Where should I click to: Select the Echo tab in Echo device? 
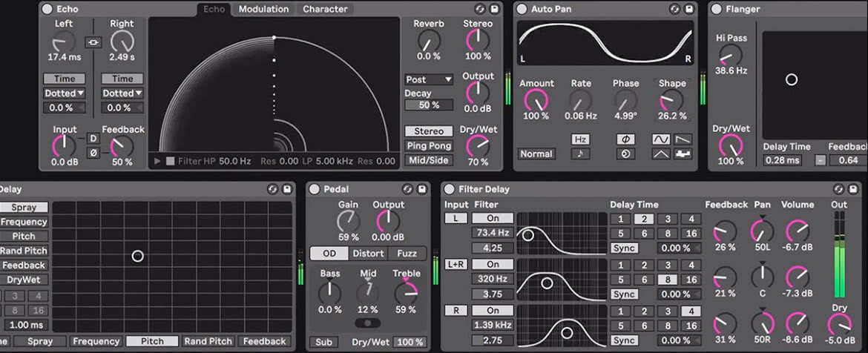[x=214, y=9]
